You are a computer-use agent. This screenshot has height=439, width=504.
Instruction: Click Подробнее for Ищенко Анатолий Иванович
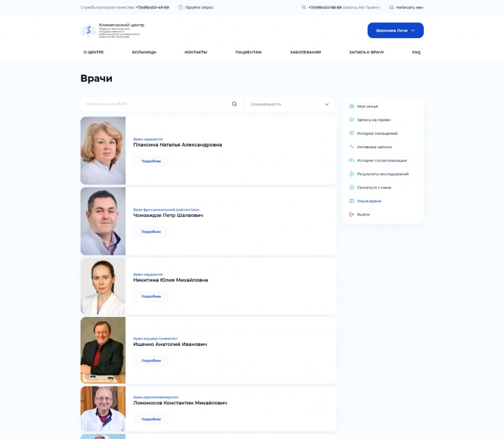tap(151, 361)
